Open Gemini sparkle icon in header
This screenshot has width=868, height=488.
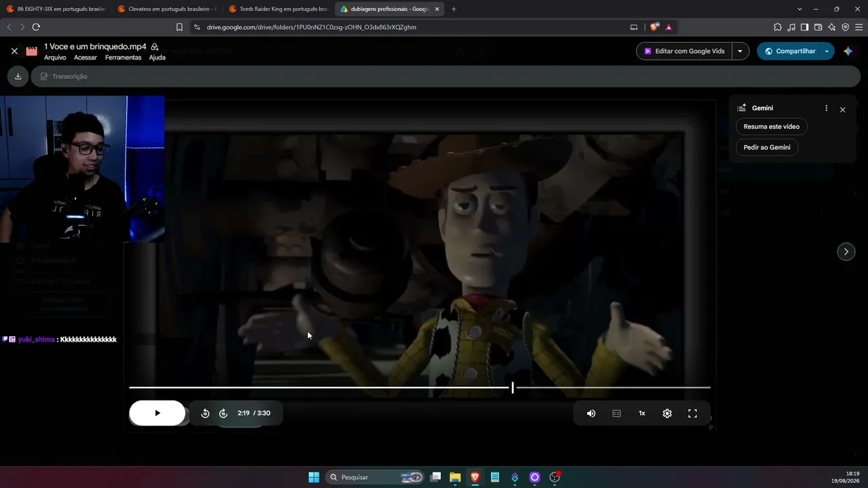point(848,51)
